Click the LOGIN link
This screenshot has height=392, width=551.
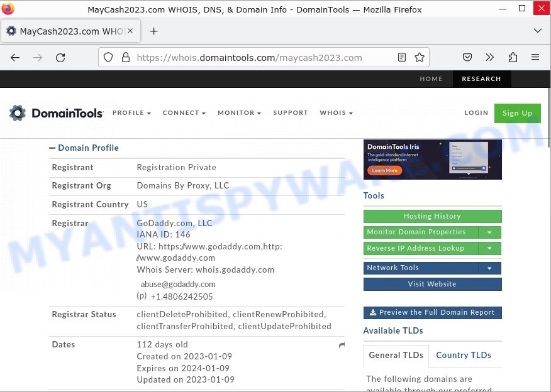pos(477,113)
